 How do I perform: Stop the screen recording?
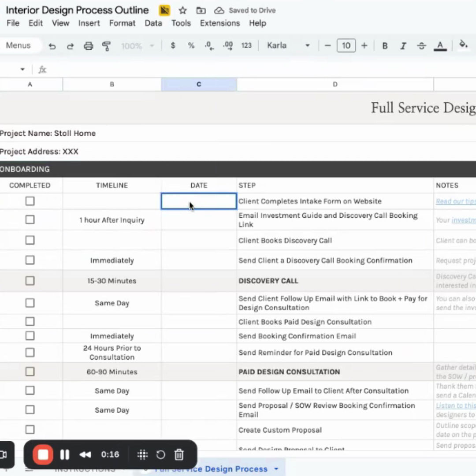[43, 454]
